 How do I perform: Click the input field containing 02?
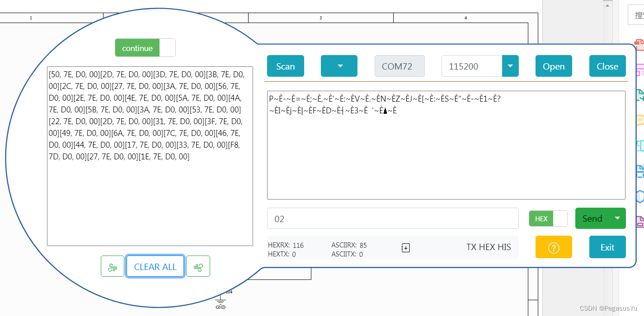click(393, 218)
